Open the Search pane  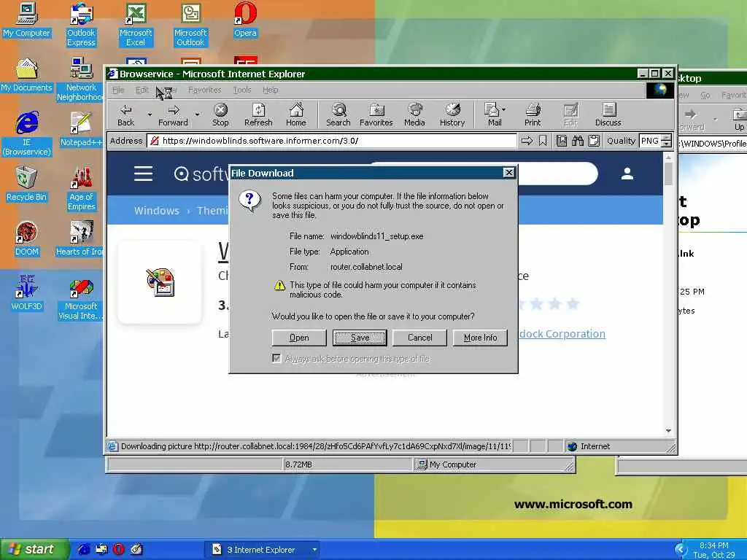pos(338,114)
